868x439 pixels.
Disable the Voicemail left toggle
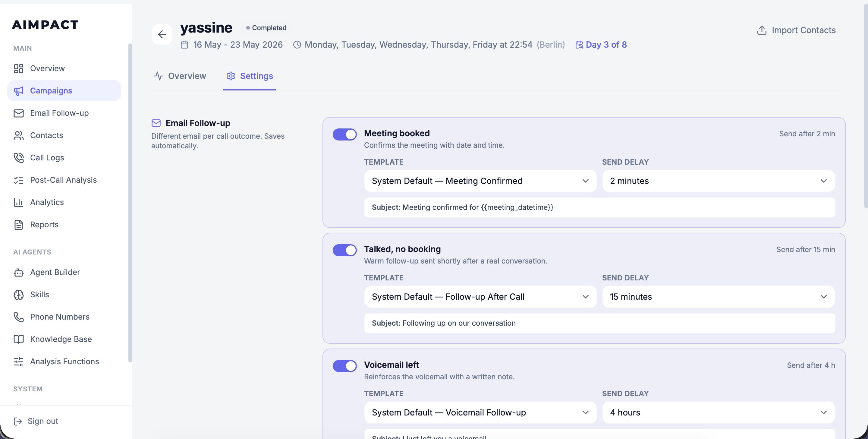point(344,366)
